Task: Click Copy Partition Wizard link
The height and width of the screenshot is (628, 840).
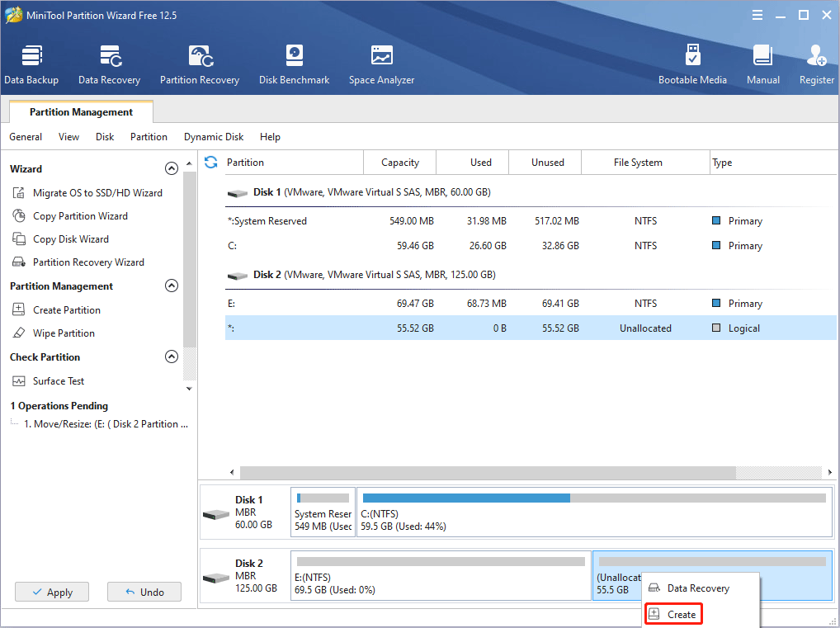Action: click(80, 216)
